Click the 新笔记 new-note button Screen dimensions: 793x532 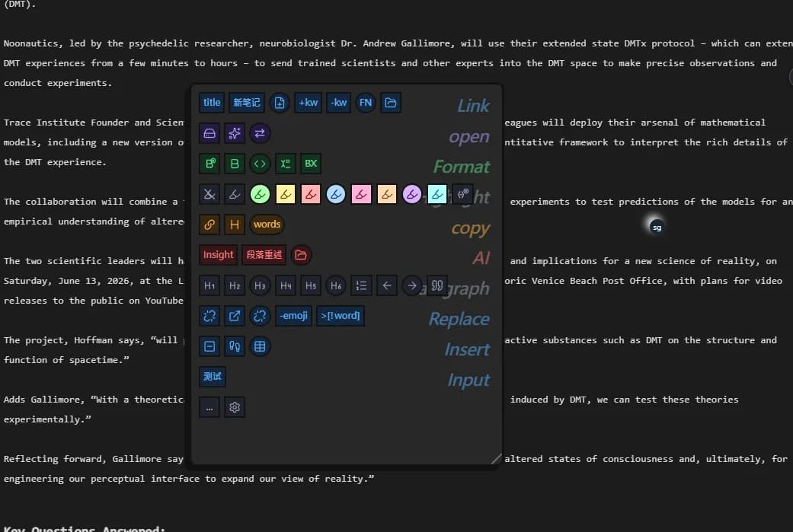tap(246, 103)
